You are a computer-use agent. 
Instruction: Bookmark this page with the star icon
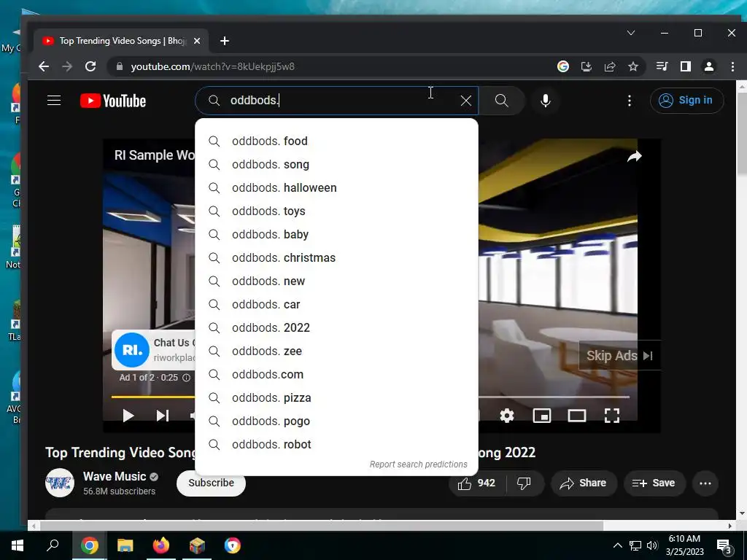click(632, 66)
